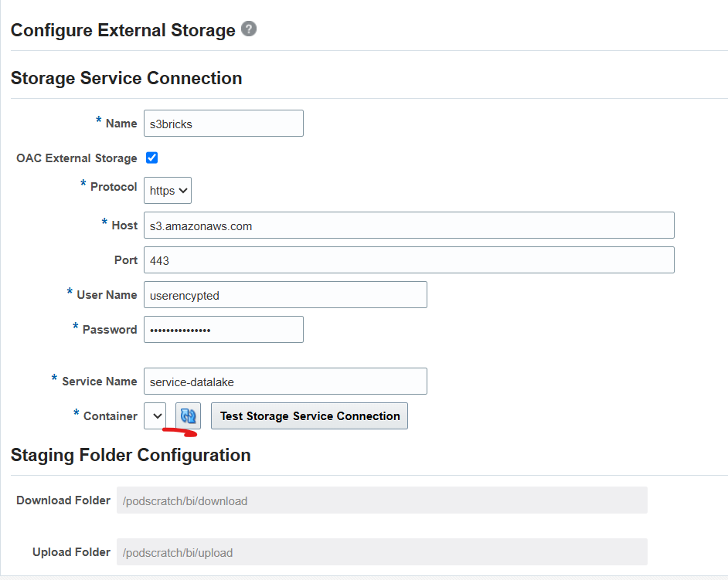
Task: Open the help tooltip for Configure External Storage
Action: [248, 29]
